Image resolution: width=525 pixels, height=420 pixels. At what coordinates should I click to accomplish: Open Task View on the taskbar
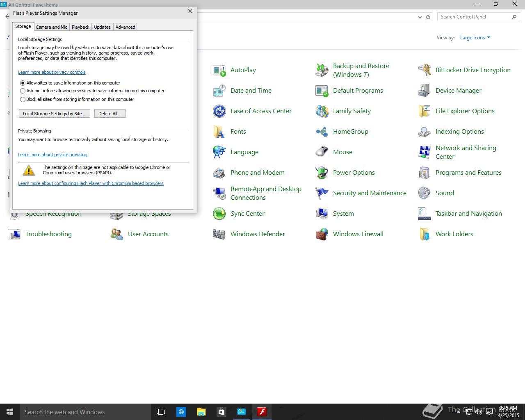[161, 412]
